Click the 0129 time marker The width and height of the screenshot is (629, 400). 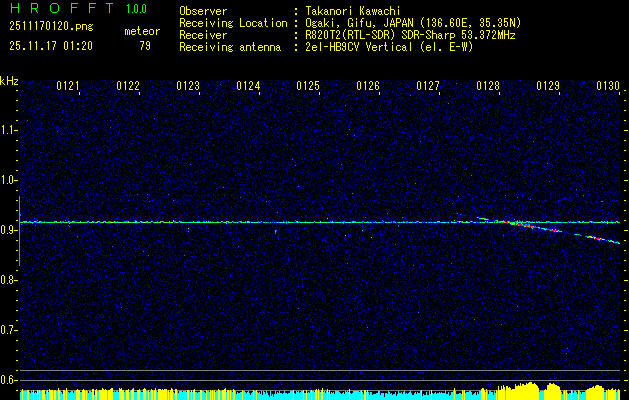548,86
